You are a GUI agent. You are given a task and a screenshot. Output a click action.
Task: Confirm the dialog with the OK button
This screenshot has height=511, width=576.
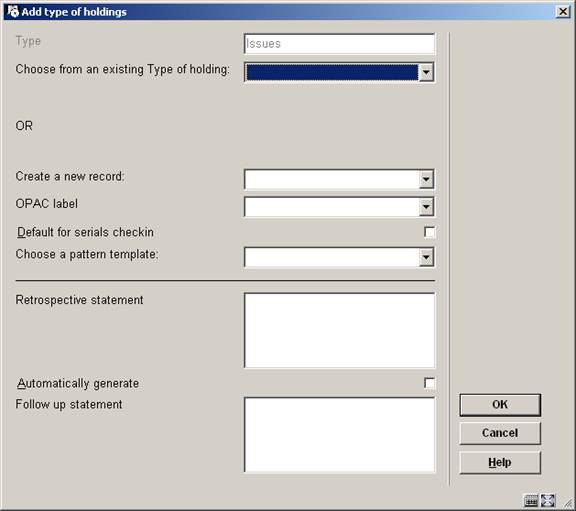(x=500, y=405)
